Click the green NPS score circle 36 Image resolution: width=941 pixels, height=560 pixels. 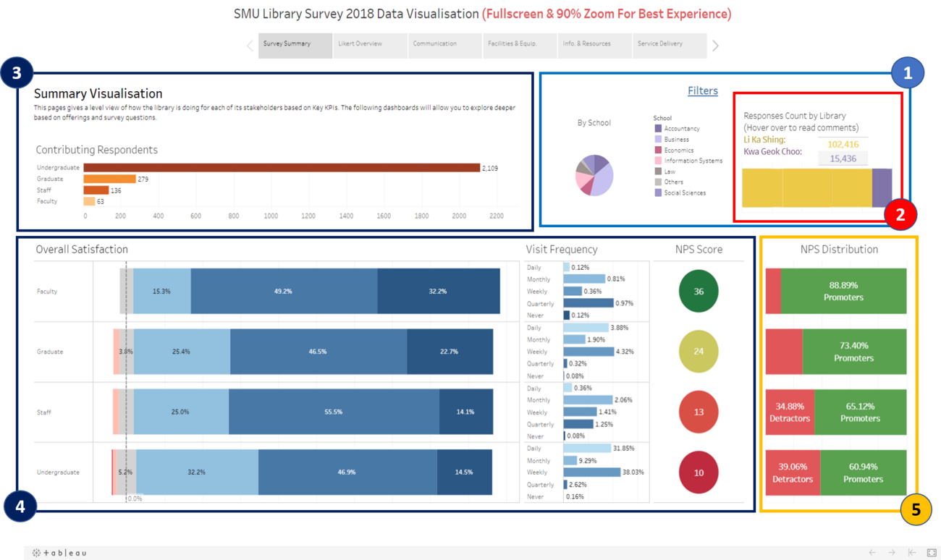pyautogui.click(x=699, y=291)
